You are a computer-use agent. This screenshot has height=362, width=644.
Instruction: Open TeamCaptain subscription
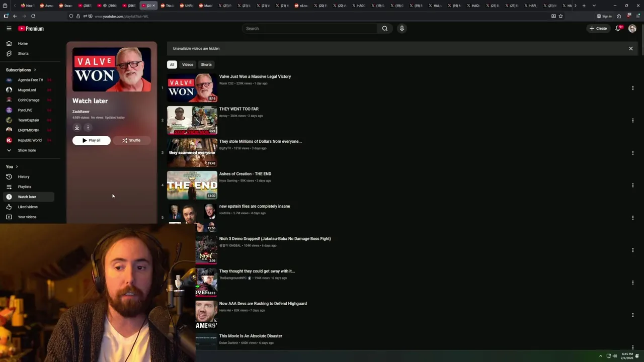tap(28, 120)
